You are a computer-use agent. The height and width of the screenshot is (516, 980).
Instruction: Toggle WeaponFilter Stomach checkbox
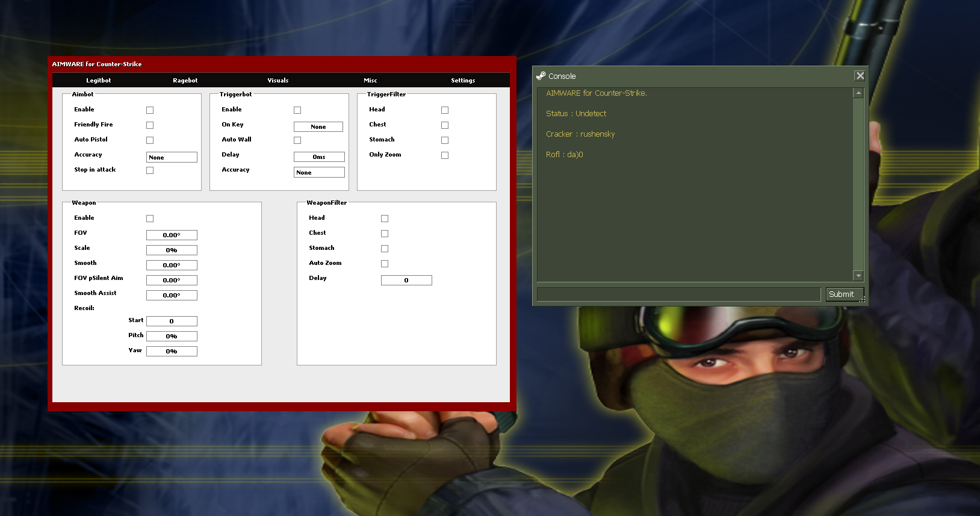pyautogui.click(x=385, y=249)
